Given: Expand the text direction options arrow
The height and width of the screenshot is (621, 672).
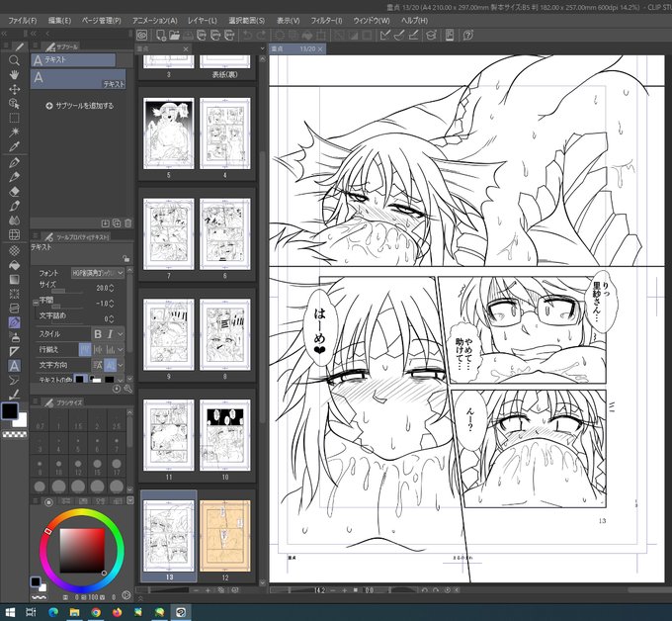Looking at the screenshot, I should tap(121, 365).
